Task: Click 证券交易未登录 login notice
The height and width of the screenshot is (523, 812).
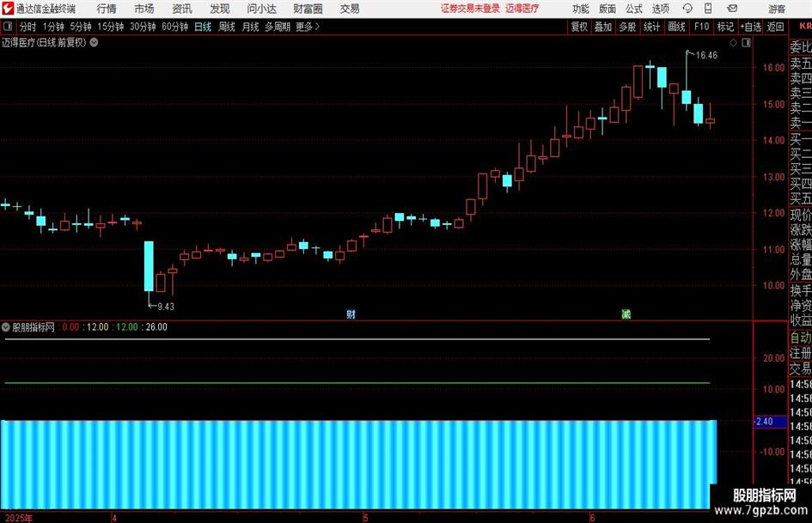Action: coord(470,9)
